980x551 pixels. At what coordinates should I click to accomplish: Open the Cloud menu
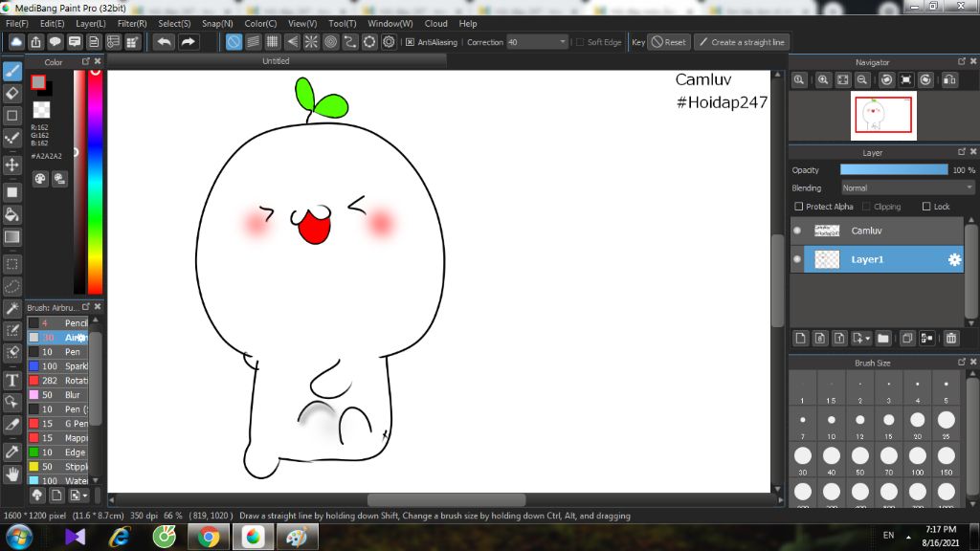click(x=435, y=24)
